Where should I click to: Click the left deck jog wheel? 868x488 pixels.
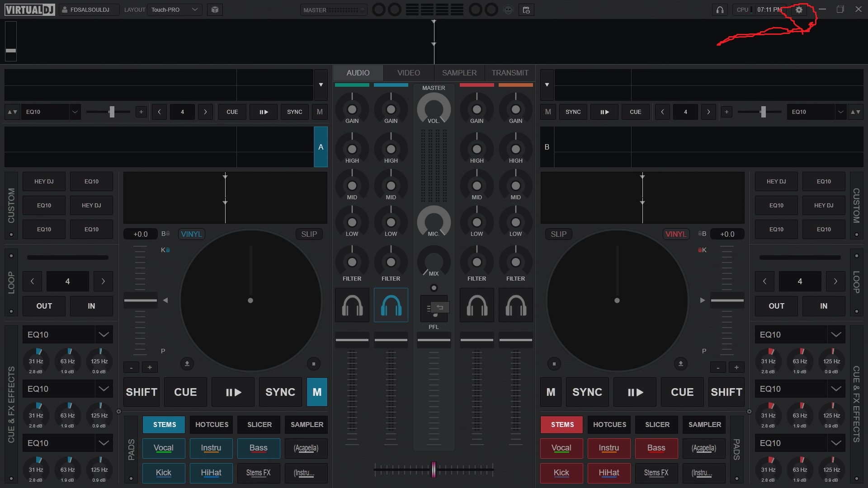[x=250, y=300]
